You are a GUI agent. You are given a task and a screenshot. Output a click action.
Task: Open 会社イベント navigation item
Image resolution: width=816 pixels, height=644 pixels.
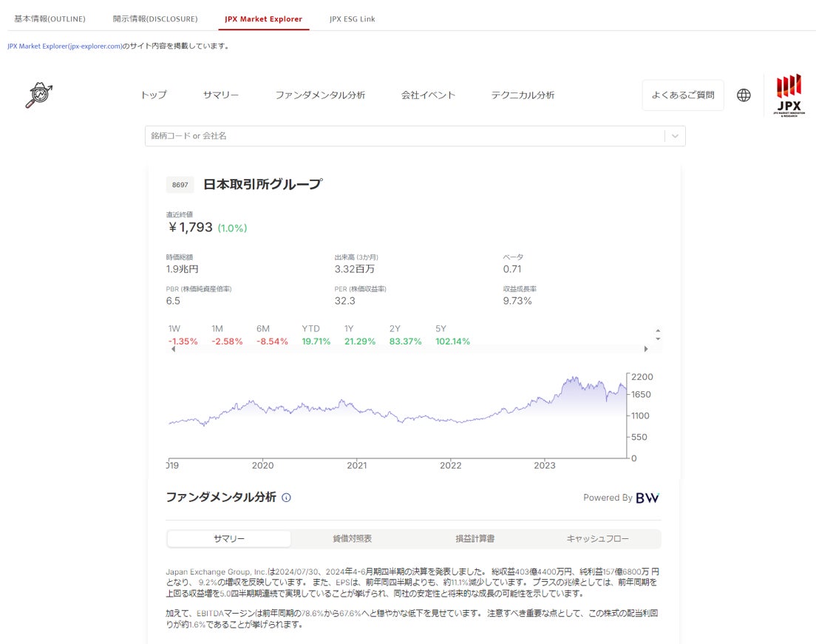[x=428, y=95]
